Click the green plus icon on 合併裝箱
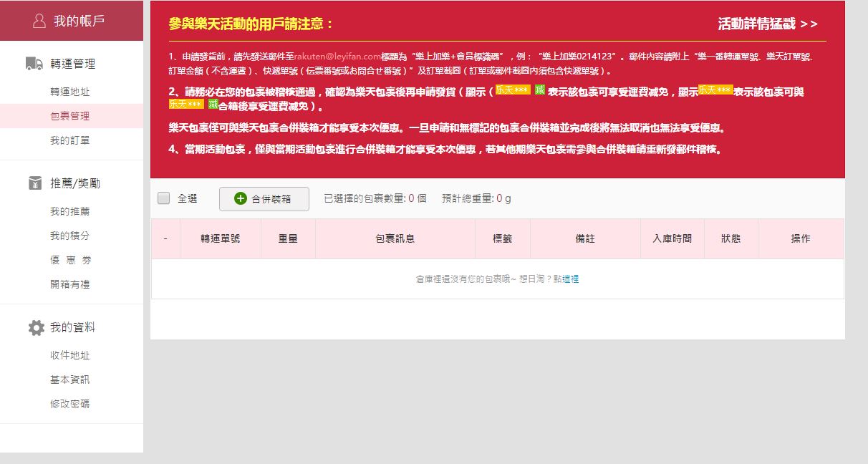Viewport: 868px width, 464px height. pos(241,199)
